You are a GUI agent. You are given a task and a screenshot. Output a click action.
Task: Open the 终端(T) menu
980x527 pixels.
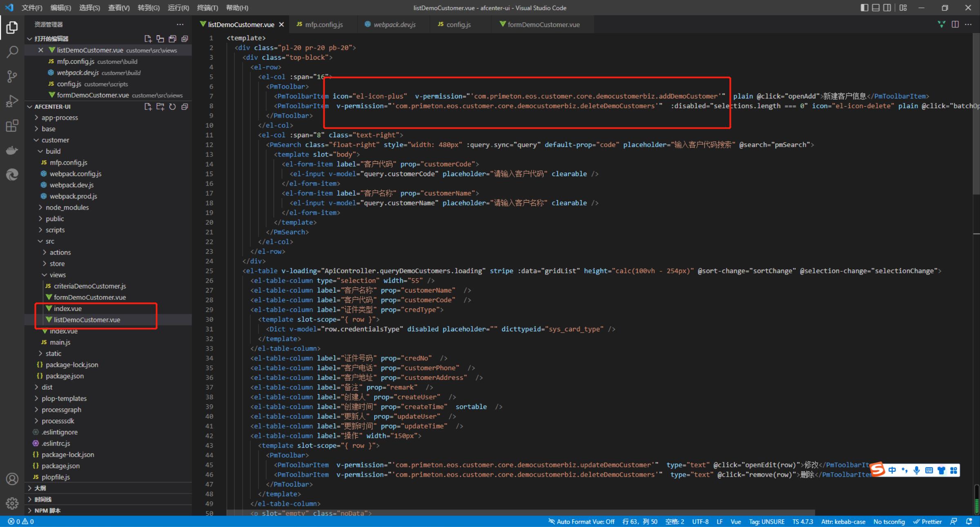tap(207, 8)
